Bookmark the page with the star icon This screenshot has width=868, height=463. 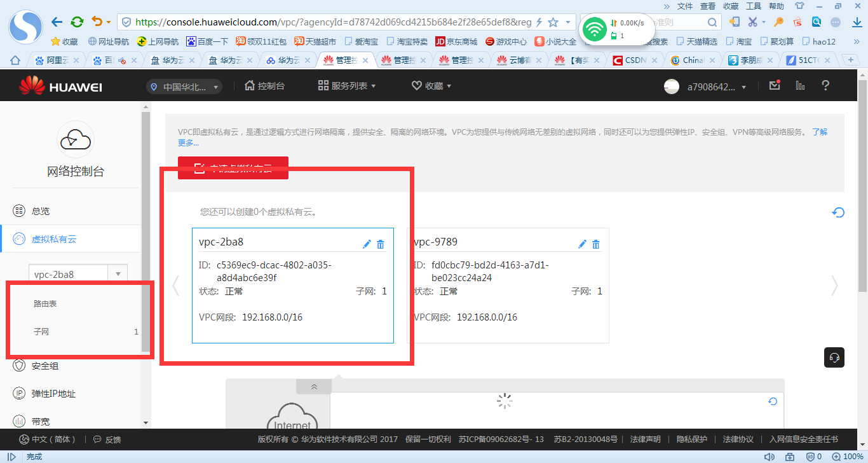pyautogui.click(x=553, y=22)
